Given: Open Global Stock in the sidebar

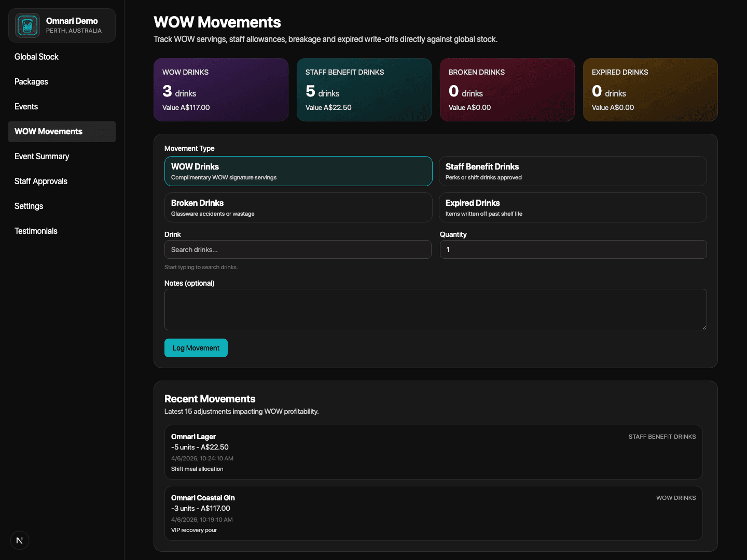Looking at the screenshot, I should coord(36,57).
